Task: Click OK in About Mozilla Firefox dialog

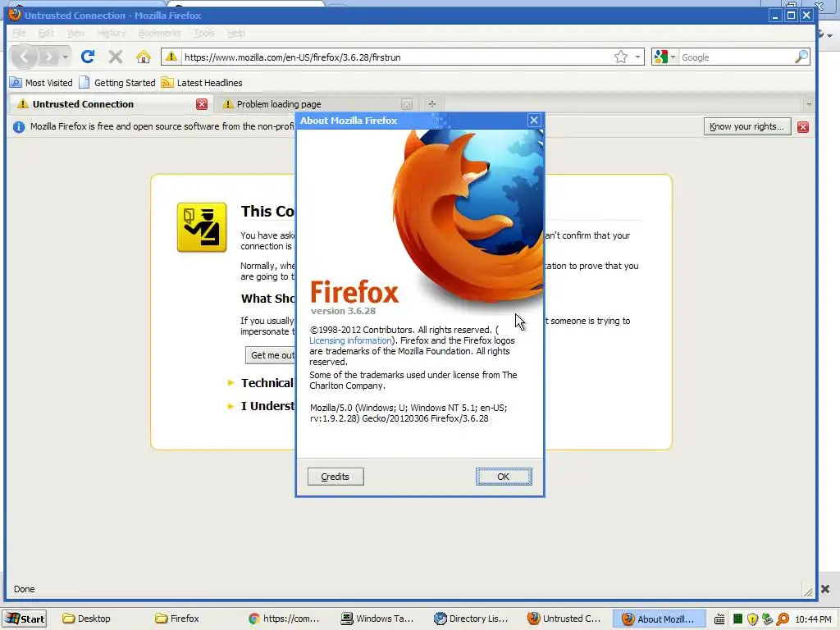Action: (x=504, y=477)
